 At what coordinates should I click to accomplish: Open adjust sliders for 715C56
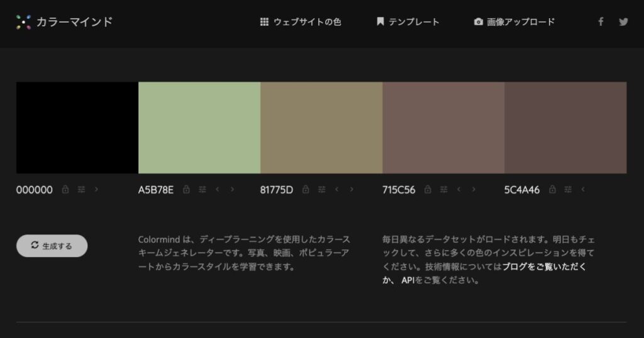[x=443, y=189]
